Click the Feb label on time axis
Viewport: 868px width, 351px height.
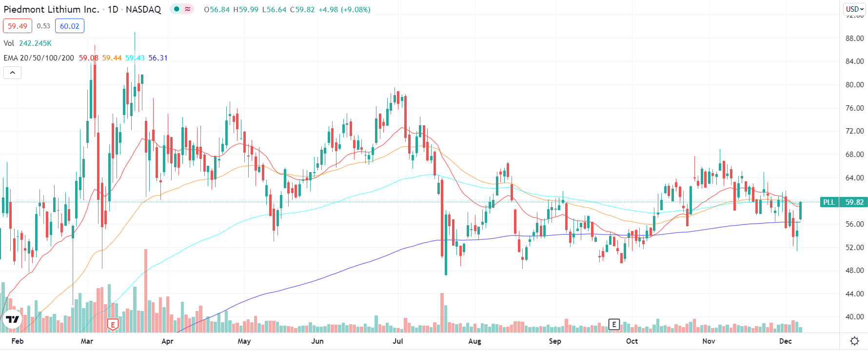[x=18, y=341]
